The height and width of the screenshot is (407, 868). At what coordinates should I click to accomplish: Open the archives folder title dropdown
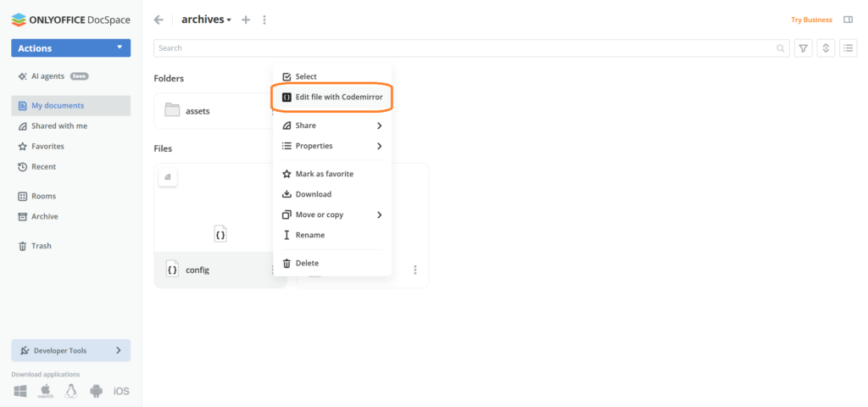[x=206, y=20]
